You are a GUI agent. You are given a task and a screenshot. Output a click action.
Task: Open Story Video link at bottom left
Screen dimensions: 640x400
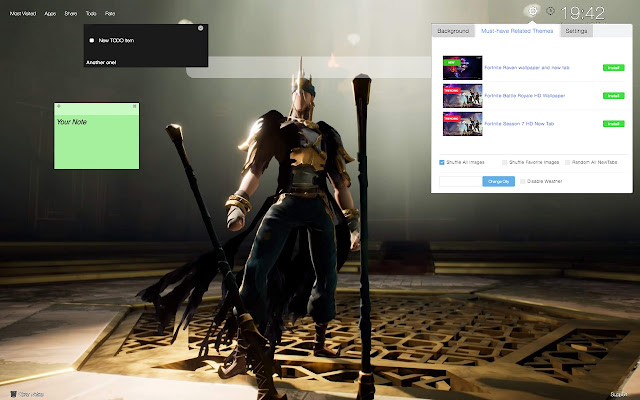[x=27, y=394]
